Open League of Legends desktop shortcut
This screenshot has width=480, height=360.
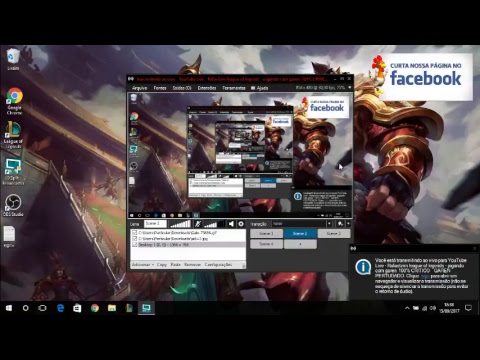tap(13, 135)
